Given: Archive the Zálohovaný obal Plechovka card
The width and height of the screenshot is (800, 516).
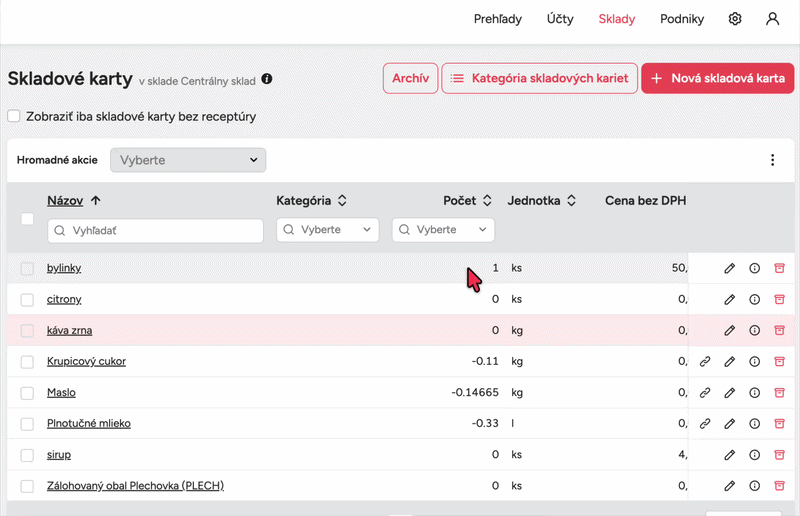Looking at the screenshot, I should coord(779,486).
